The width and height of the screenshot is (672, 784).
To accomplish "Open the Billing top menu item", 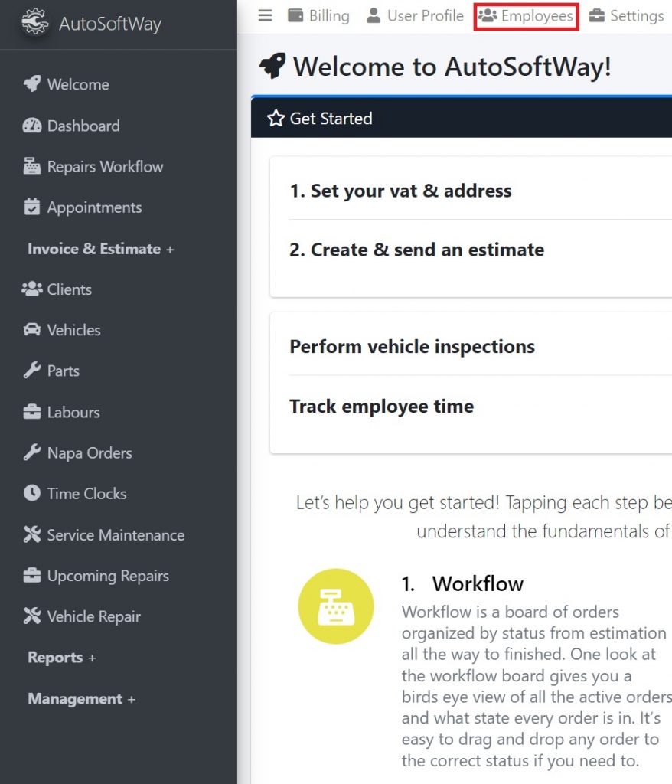I will click(x=318, y=16).
